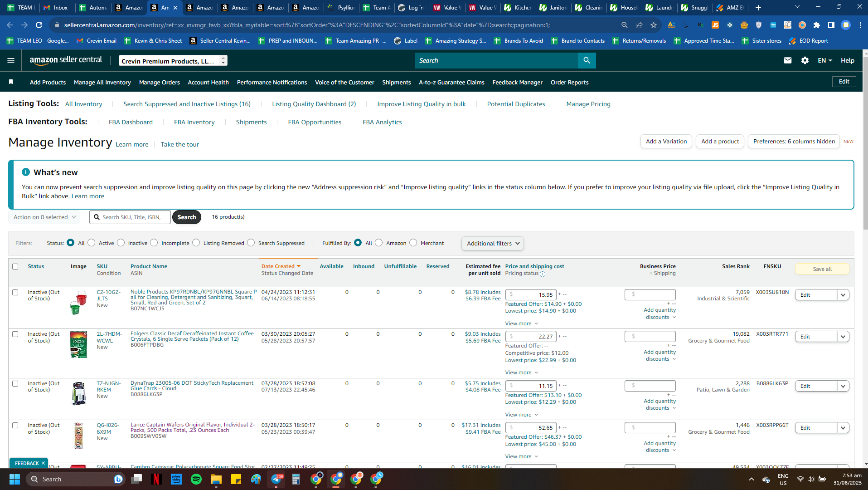The image size is (868, 490).
Task: Select the Inactive status radio button
Action: click(x=121, y=243)
